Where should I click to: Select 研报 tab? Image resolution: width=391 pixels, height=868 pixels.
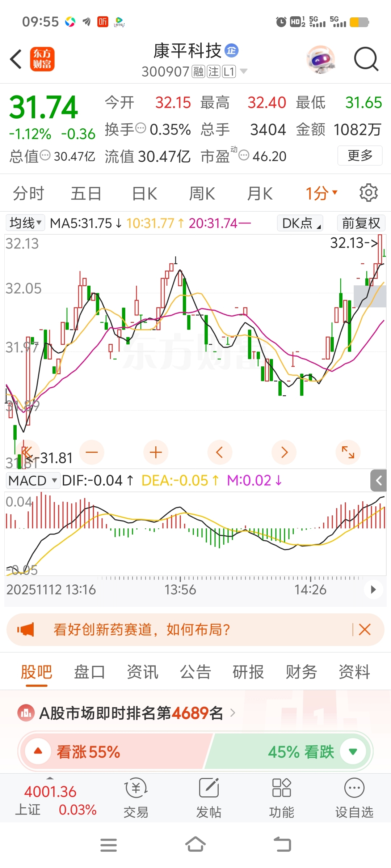coord(248,672)
